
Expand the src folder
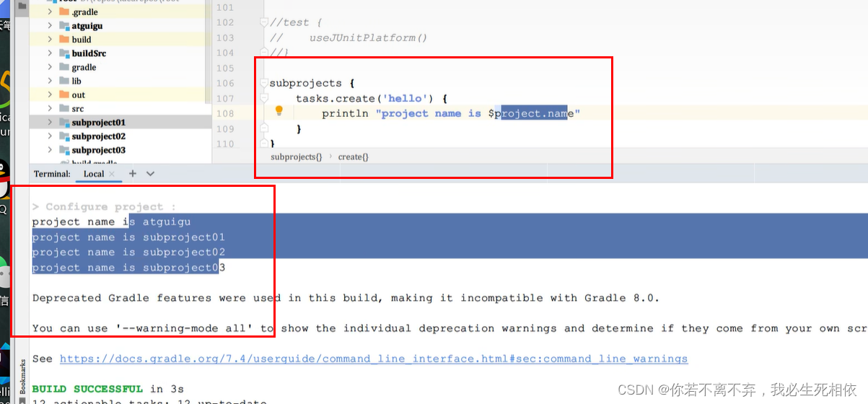click(50, 108)
